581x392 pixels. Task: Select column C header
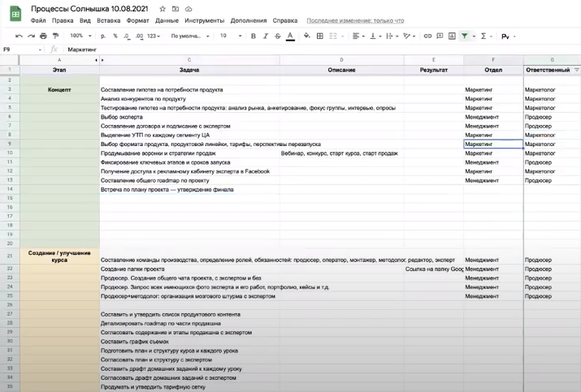189,60
